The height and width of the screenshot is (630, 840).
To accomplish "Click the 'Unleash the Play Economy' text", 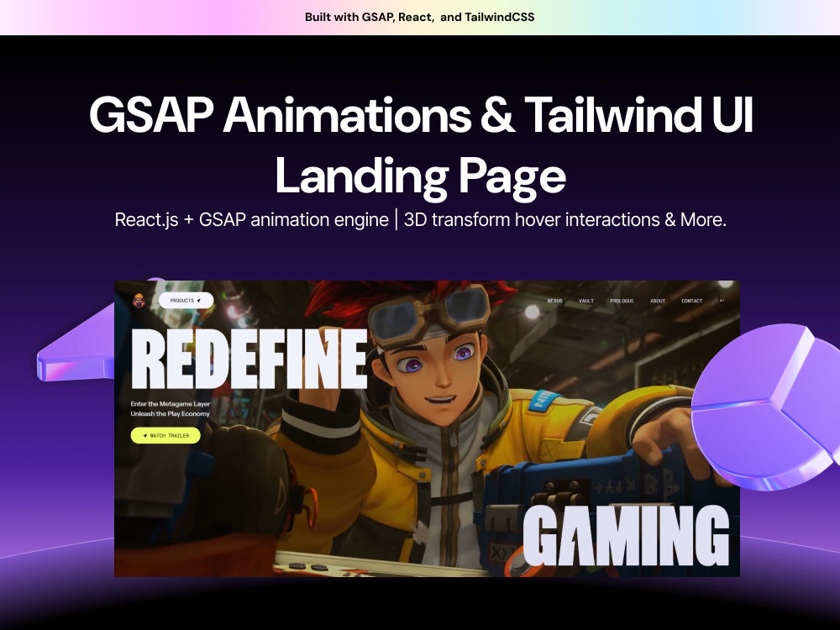I will coord(171,413).
